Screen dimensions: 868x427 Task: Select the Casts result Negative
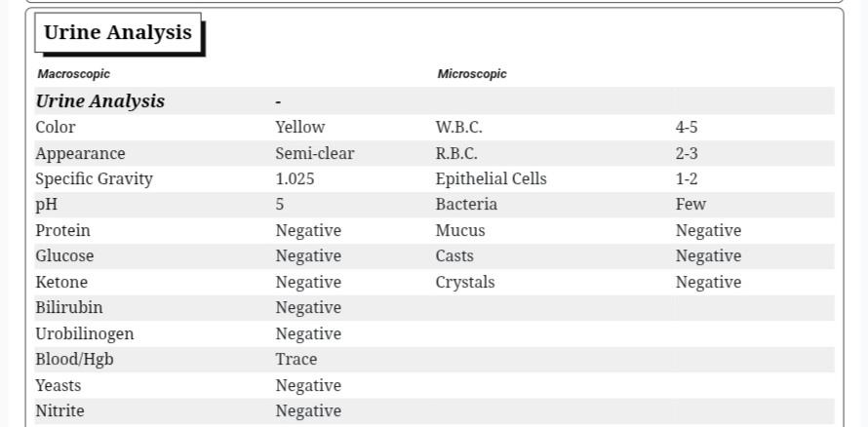[708, 256]
